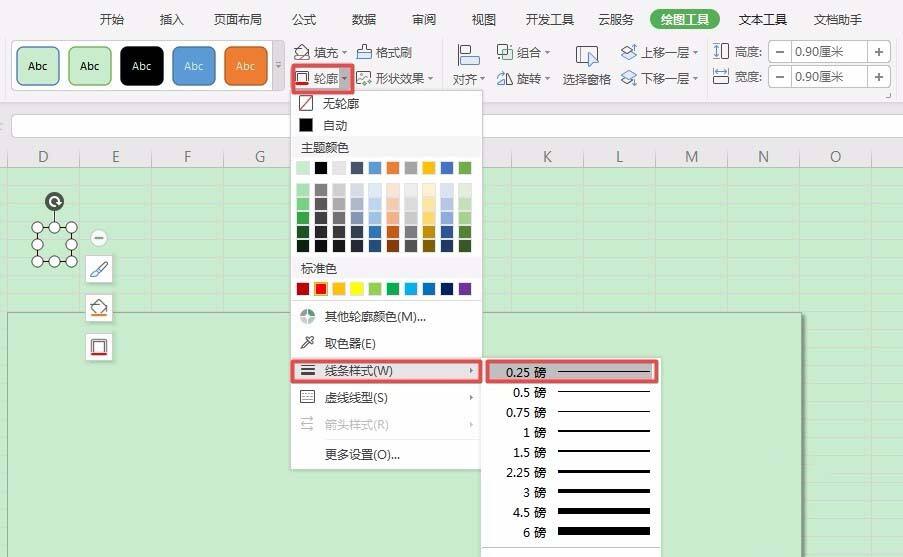Expand the shape styles gallery
This screenshot has height=557, width=903.
click(x=278, y=65)
